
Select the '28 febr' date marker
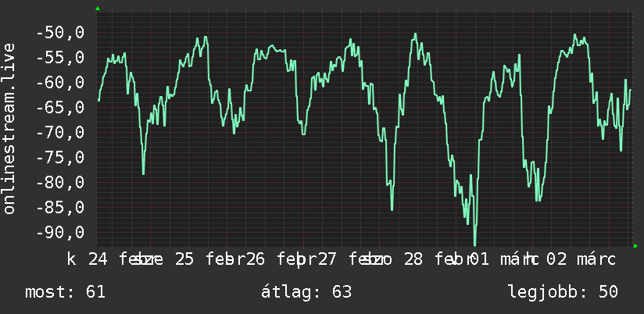pyautogui.click(x=438, y=259)
